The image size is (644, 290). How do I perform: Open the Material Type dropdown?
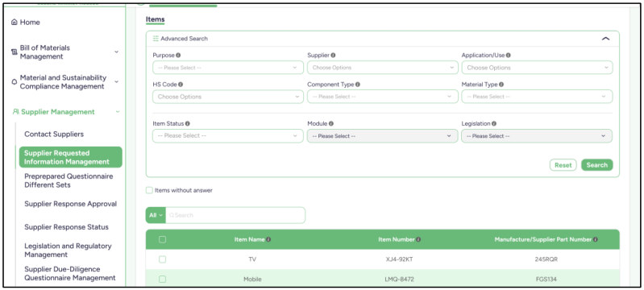coord(538,97)
